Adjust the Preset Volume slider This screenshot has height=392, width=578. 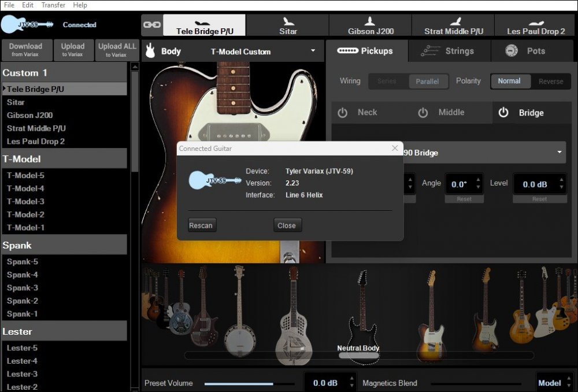pyautogui.click(x=249, y=383)
